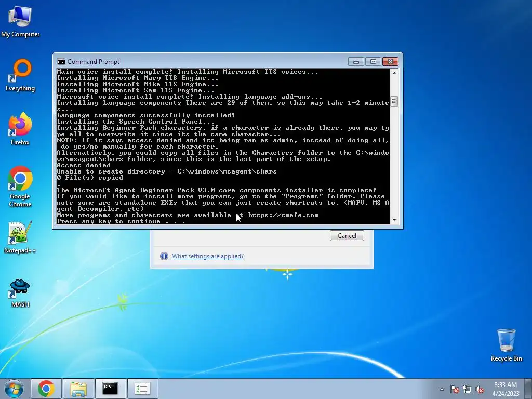This screenshot has width=532, height=399.
Task: Open the My Computer desktop icon
Action: [x=20, y=21]
